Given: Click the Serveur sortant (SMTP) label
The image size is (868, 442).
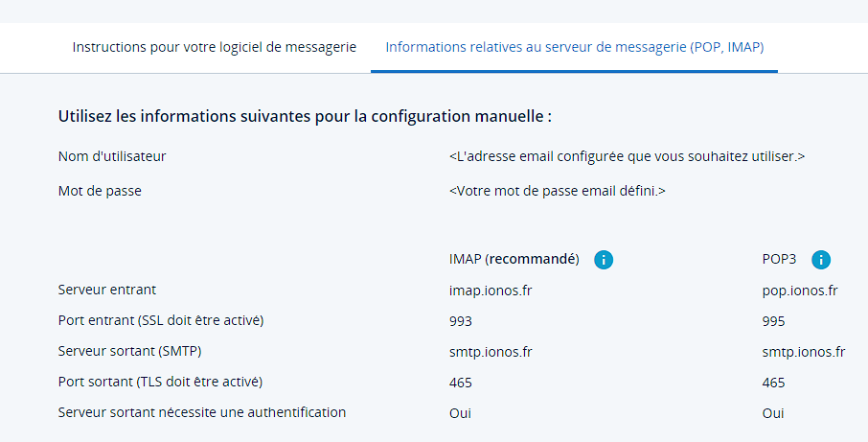Looking at the screenshot, I should (x=130, y=351).
